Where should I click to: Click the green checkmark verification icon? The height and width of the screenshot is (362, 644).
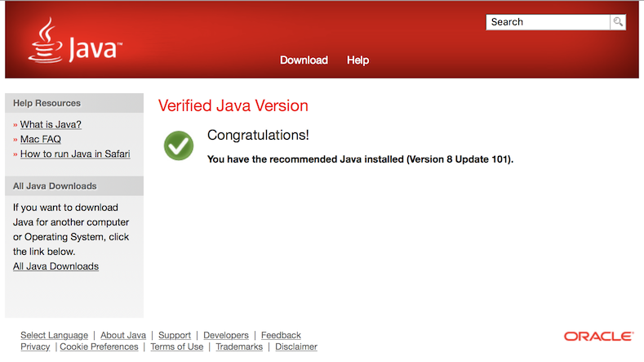pos(179,145)
